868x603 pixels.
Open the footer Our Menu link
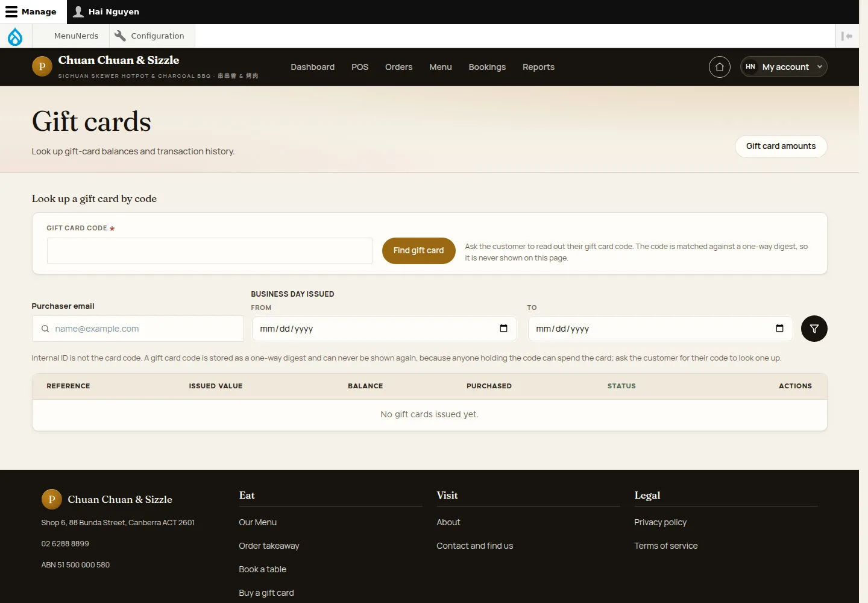pos(257,522)
